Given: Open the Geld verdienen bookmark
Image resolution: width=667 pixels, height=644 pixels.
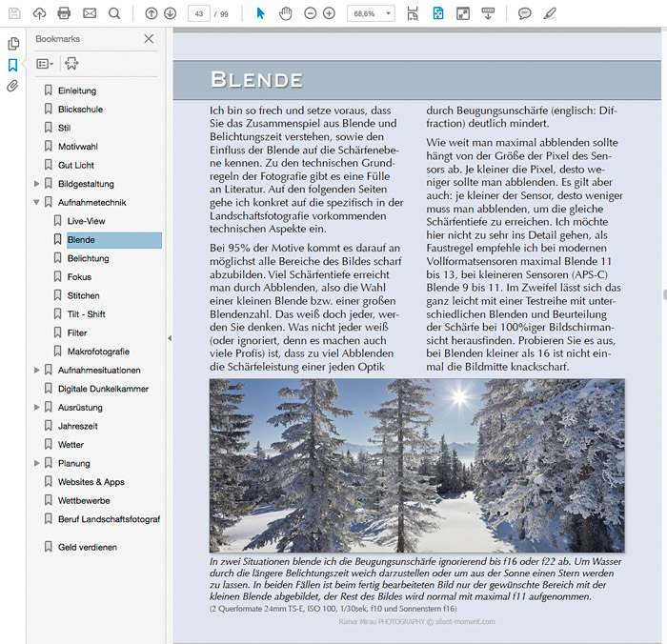Looking at the screenshot, I should (88, 548).
